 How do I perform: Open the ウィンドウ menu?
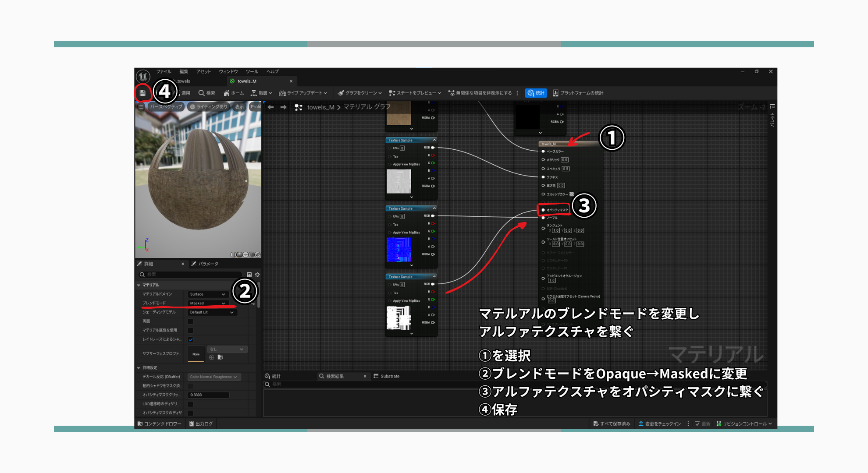[x=229, y=71]
